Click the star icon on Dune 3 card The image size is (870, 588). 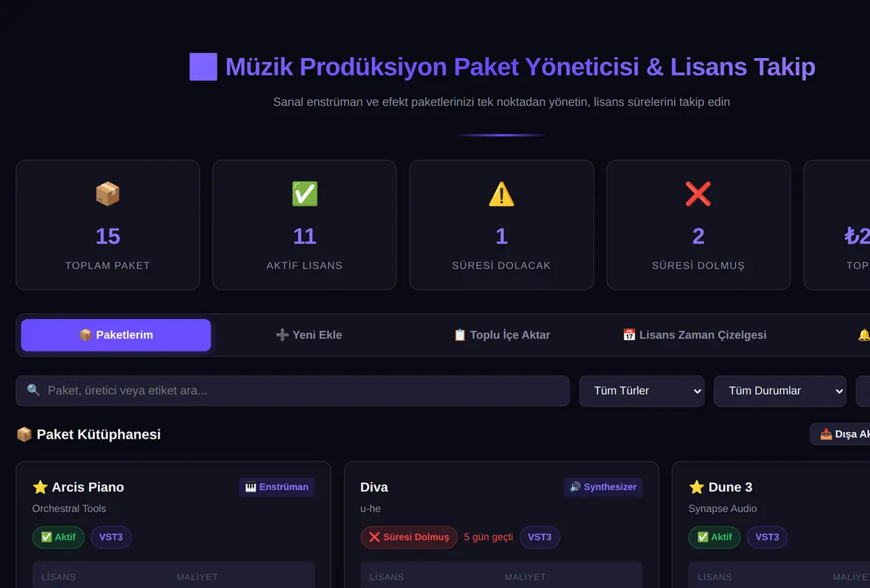[696, 487]
